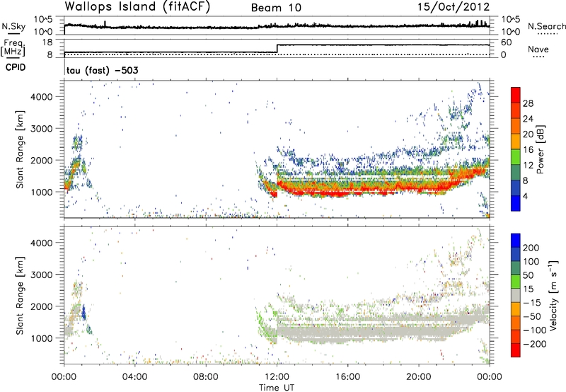Pick the red-orange -100 to -200 velocity segment
This screenshot has width=566, height=392.
[516, 336]
